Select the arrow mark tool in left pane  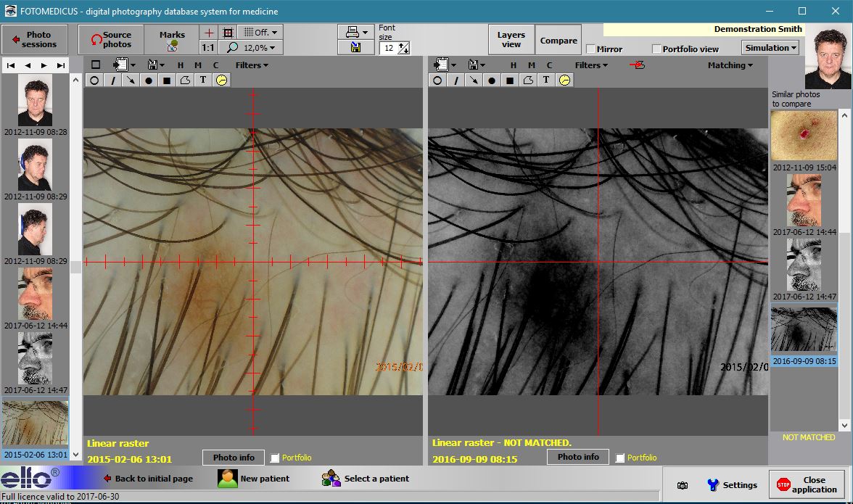coord(131,80)
